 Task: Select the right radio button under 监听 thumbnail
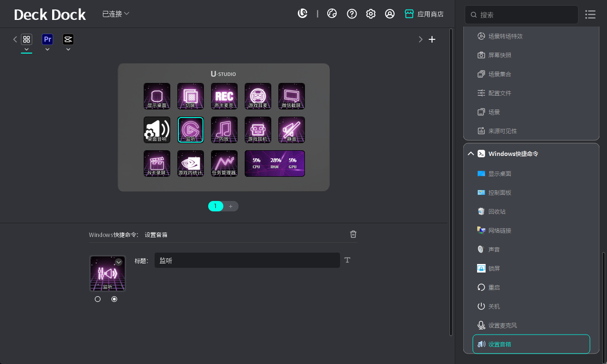114,299
